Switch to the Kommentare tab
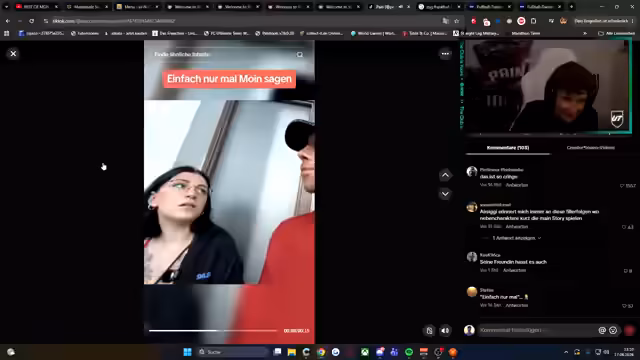Screen dimensions: 640x360 508,148
